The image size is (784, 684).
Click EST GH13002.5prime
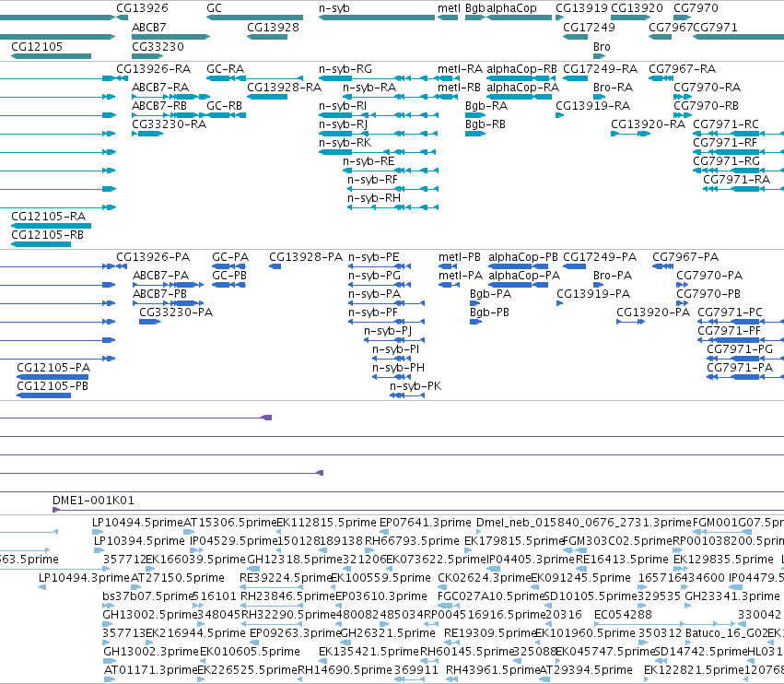108,624
